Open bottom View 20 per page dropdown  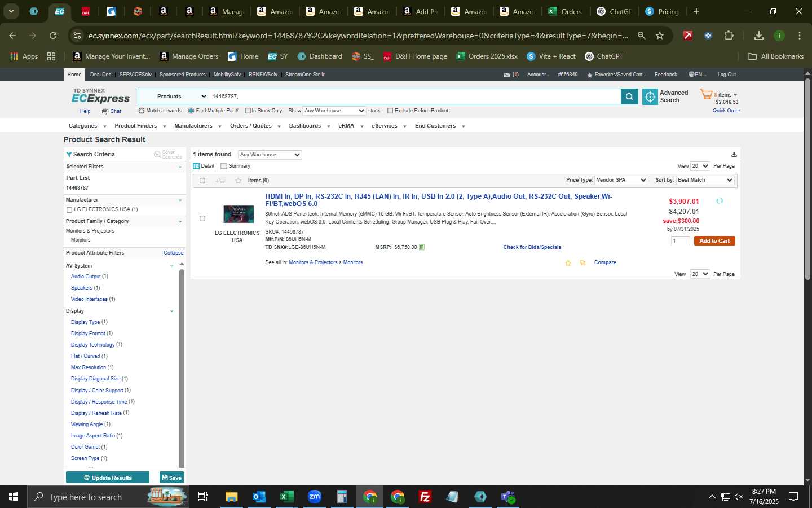700,274
